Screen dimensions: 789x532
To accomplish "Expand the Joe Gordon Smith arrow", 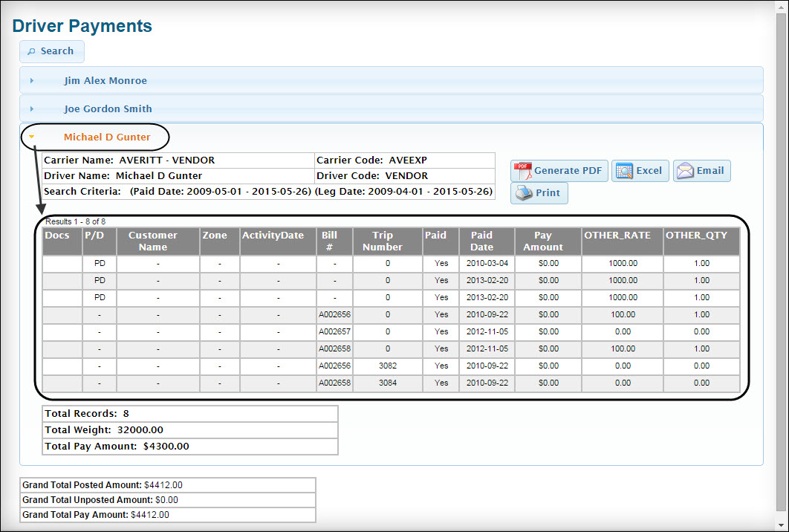I will click(x=32, y=108).
